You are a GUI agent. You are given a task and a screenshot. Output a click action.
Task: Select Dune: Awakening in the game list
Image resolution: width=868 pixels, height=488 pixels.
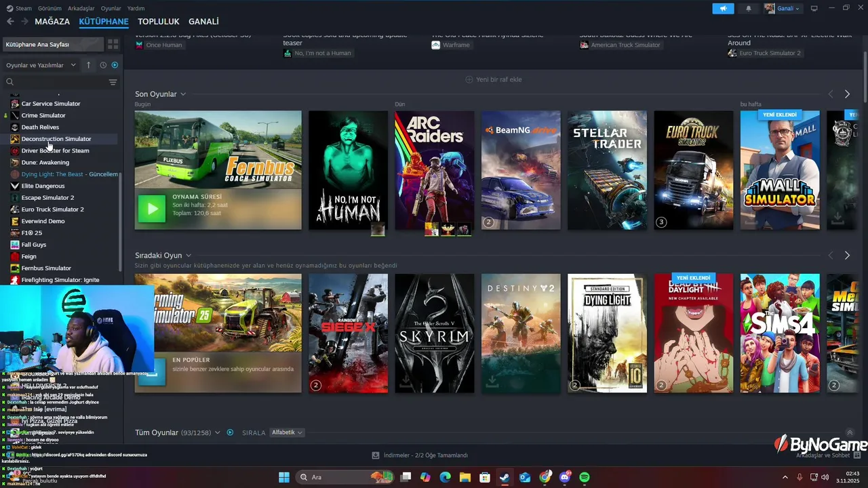45,163
